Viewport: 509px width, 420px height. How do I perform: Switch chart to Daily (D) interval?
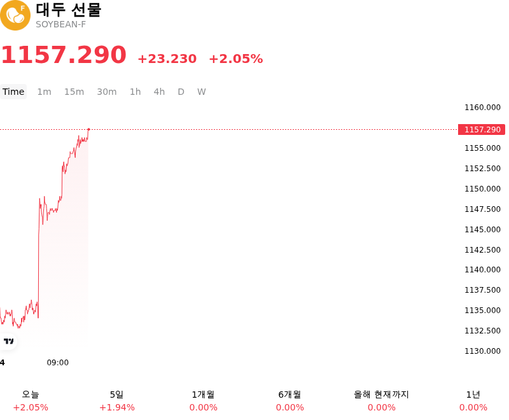point(181,92)
